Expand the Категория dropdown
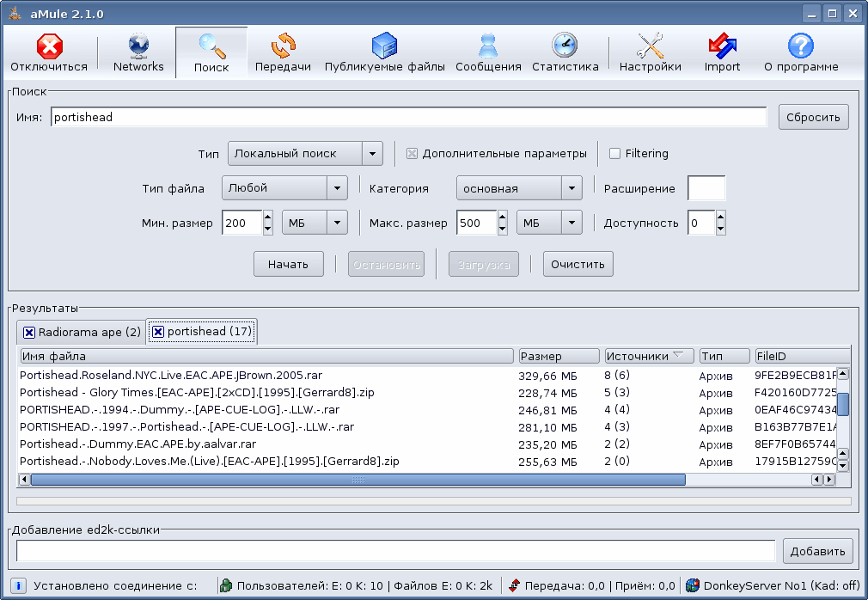 click(x=572, y=188)
